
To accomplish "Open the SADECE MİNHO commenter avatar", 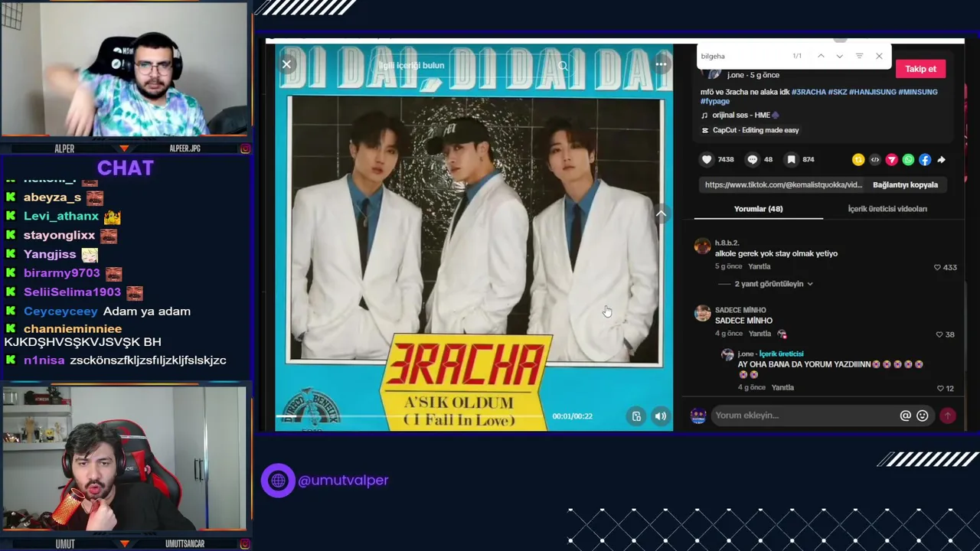I will pyautogui.click(x=702, y=313).
